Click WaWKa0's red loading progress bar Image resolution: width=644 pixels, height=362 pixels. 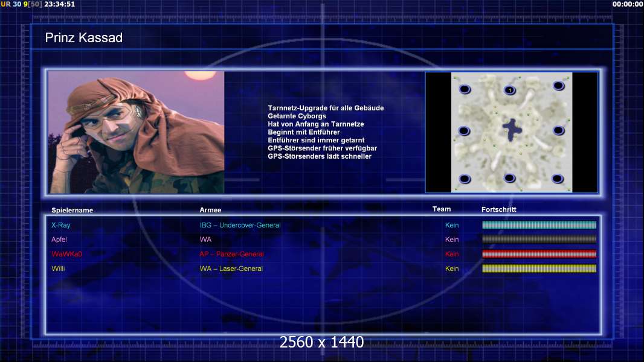pos(539,254)
